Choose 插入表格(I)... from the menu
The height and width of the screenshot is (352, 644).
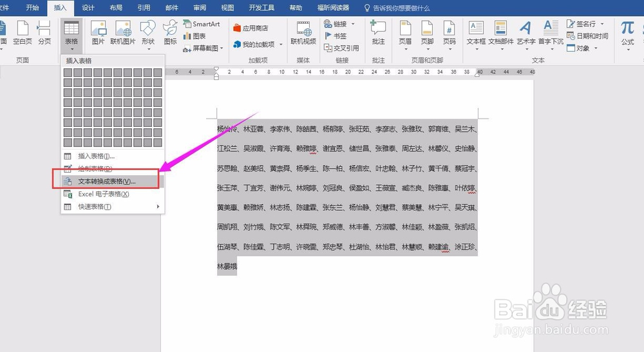[113, 156]
